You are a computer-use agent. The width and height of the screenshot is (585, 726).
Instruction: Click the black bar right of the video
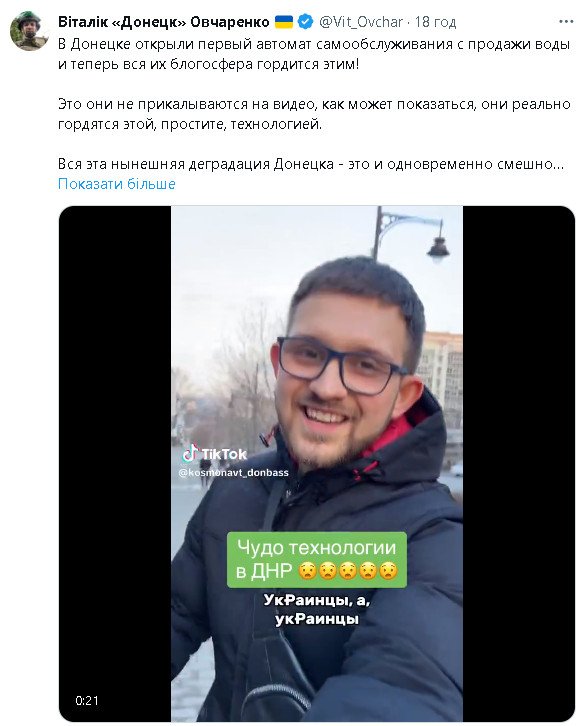click(519, 463)
